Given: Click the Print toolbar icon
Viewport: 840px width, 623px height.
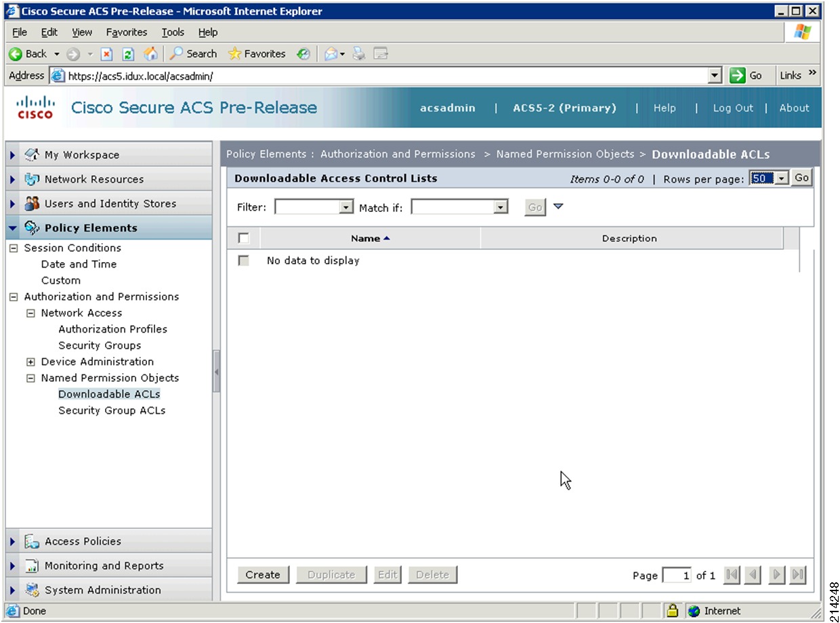Looking at the screenshot, I should (359, 54).
